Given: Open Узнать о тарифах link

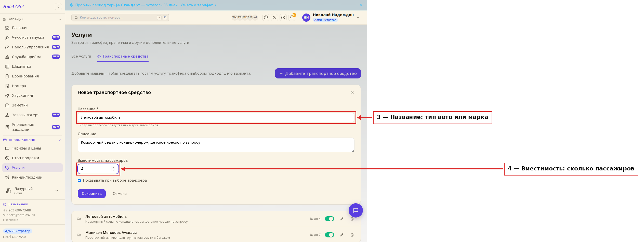Looking at the screenshot, I should (x=196, y=5).
